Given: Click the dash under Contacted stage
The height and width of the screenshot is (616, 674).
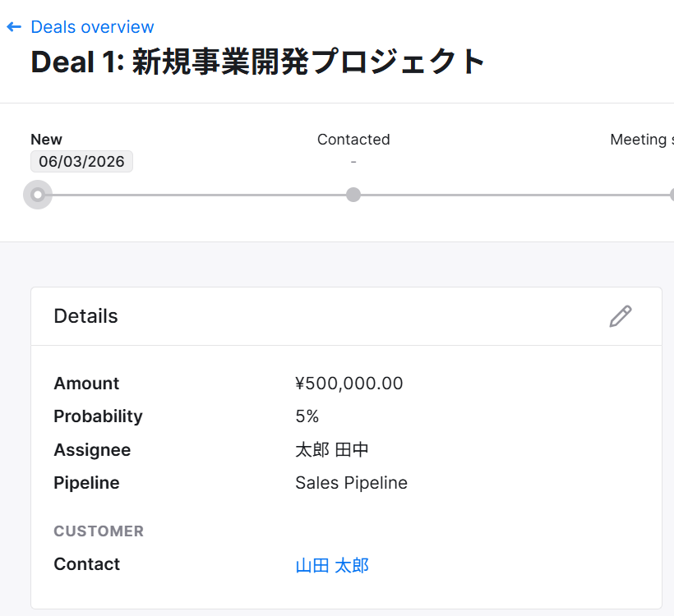Looking at the screenshot, I should [353, 162].
